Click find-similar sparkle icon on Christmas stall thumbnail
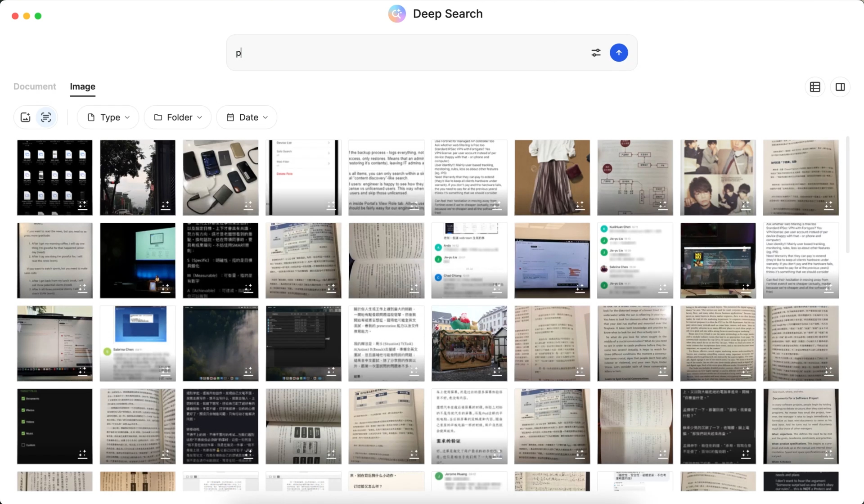This screenshot has width=864, height=504. 497,371
